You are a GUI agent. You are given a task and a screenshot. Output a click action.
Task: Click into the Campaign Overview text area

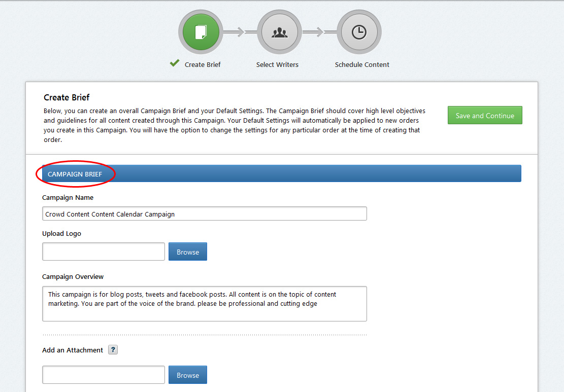point(204,304)
